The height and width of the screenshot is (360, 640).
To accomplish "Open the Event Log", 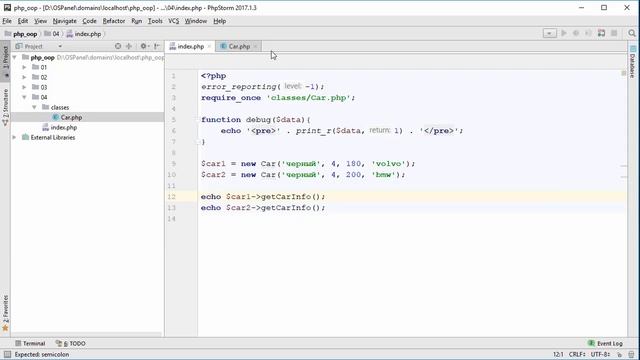I will (x=606, y=343).
